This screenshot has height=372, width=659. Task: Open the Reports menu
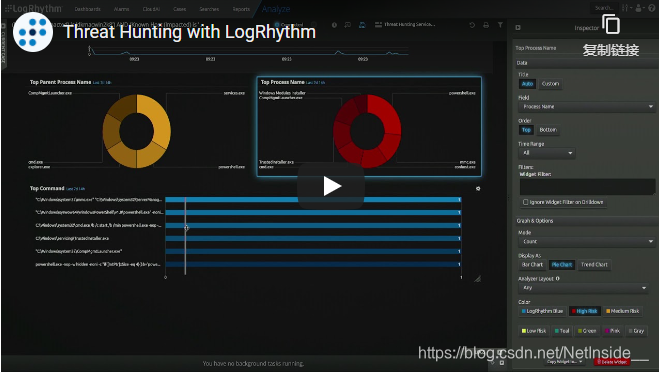point(241,9)
